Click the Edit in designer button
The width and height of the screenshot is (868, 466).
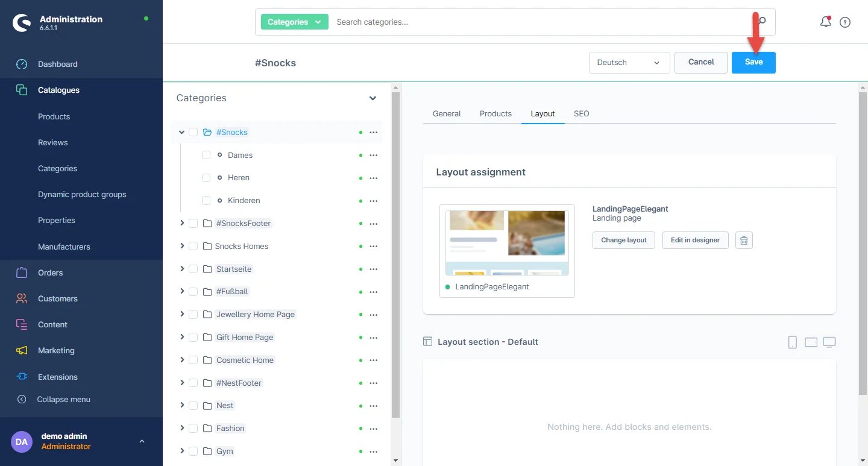[695, 240]
